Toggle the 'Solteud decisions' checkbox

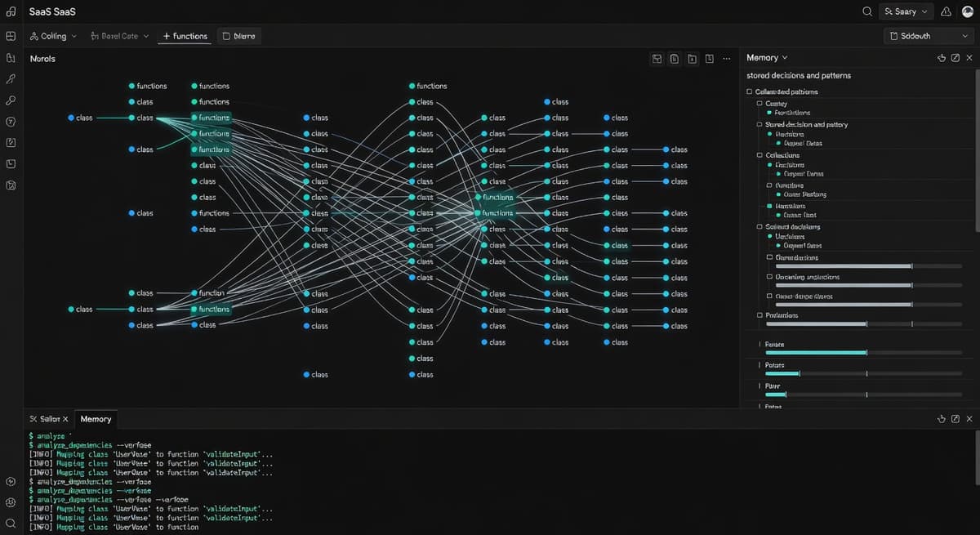click(759, 226)
